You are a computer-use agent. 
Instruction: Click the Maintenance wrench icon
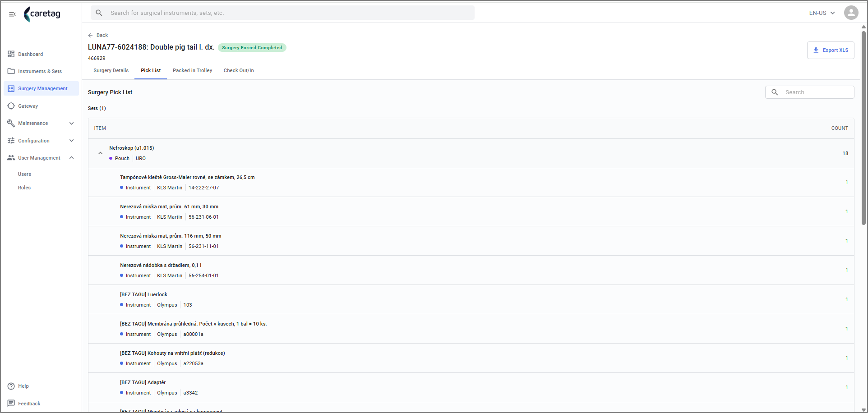(11, 123)
